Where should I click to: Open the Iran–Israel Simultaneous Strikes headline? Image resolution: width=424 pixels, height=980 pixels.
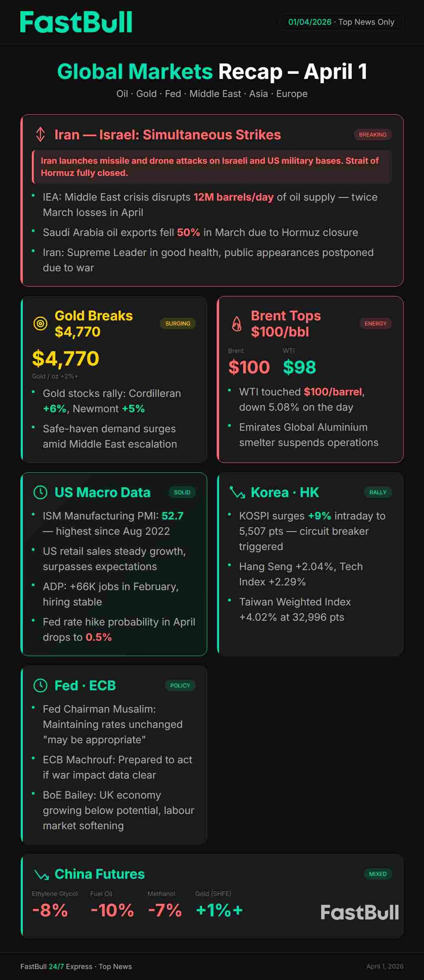168,135
